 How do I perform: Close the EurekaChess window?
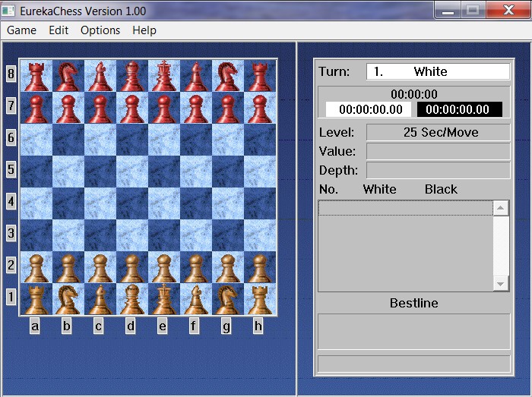click(x=508, y=10)
